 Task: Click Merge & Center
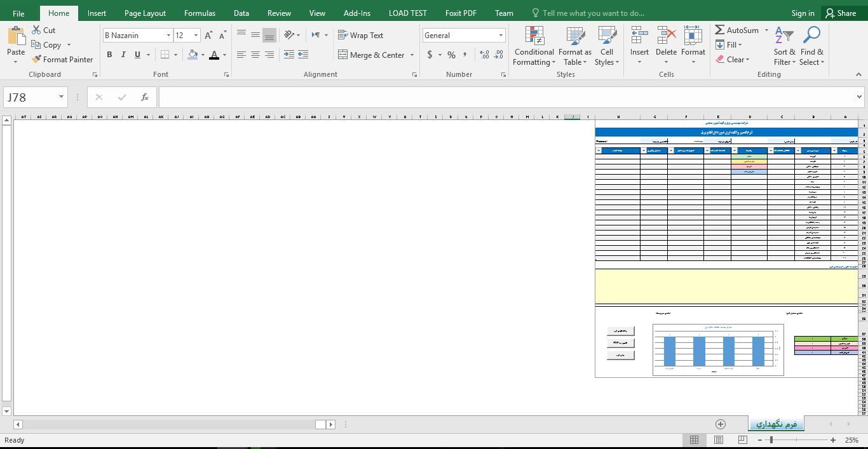point(372,55)
